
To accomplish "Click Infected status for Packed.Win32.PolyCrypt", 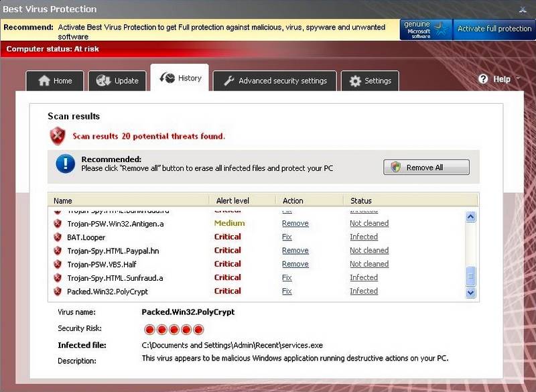I will tap(364, 291).
